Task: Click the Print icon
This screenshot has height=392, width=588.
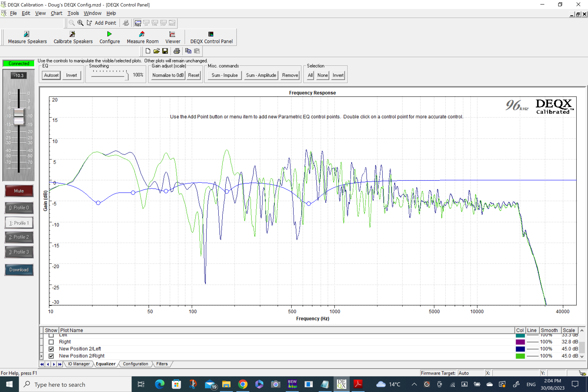Action: (177, 51)
